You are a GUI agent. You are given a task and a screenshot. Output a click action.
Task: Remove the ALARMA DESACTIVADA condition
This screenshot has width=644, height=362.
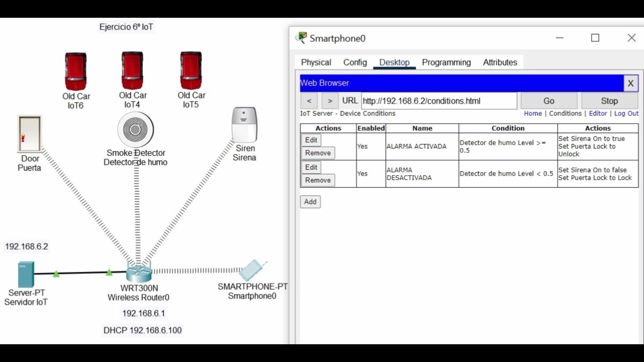[x=318, y=180]
